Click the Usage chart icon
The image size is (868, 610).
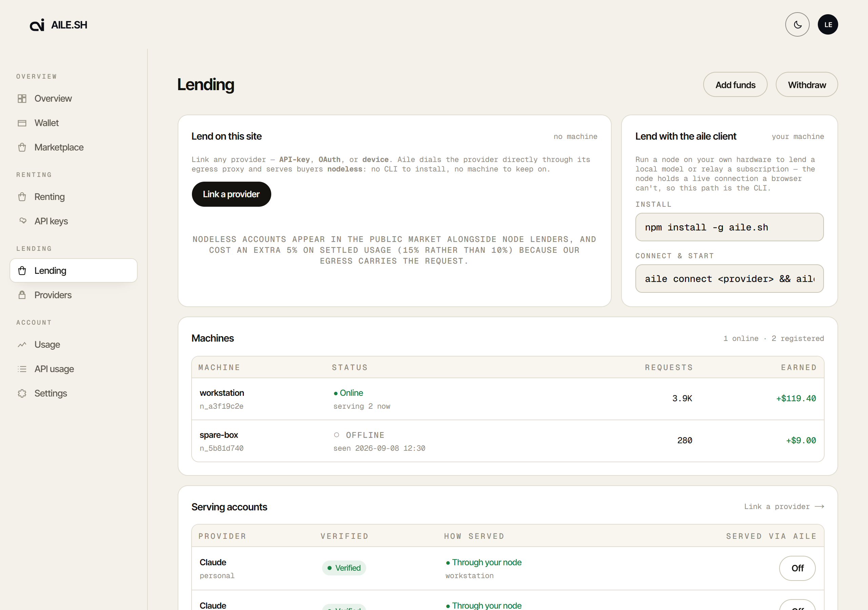[x=22, y=344]
